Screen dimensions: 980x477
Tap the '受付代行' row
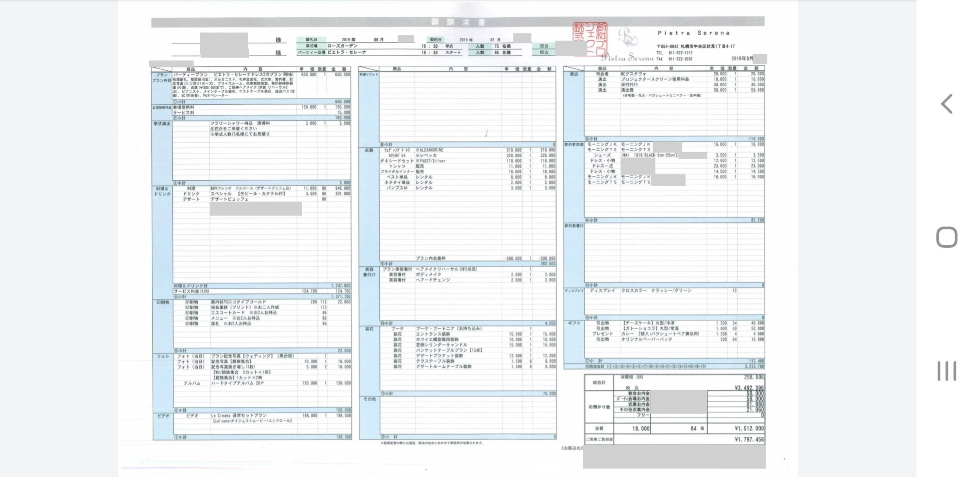pos(675,84)
